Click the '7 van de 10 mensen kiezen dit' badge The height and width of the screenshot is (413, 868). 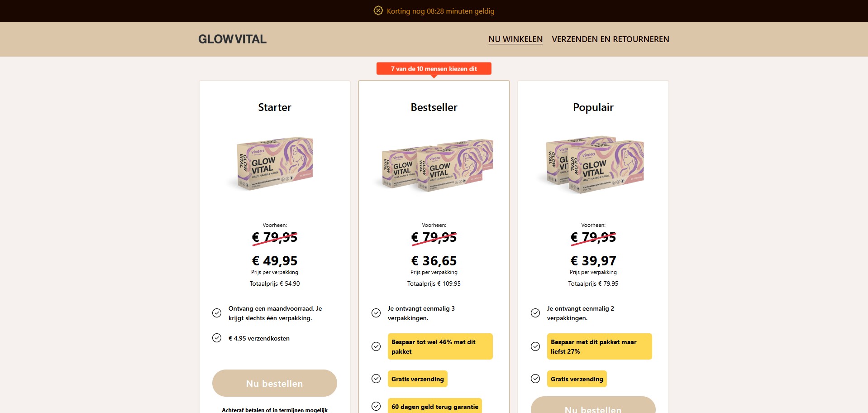pos(434,69)
